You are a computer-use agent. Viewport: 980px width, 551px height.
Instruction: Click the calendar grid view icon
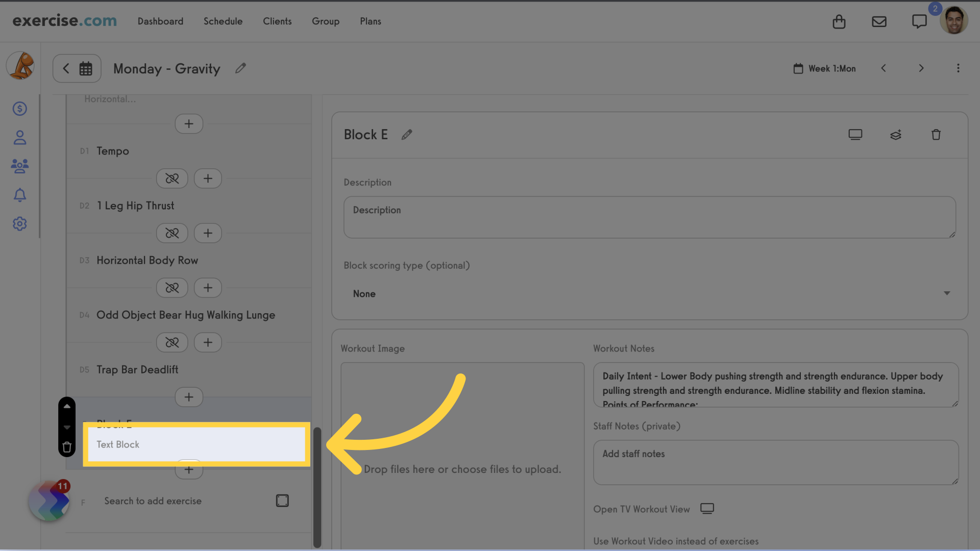[86, 68]
